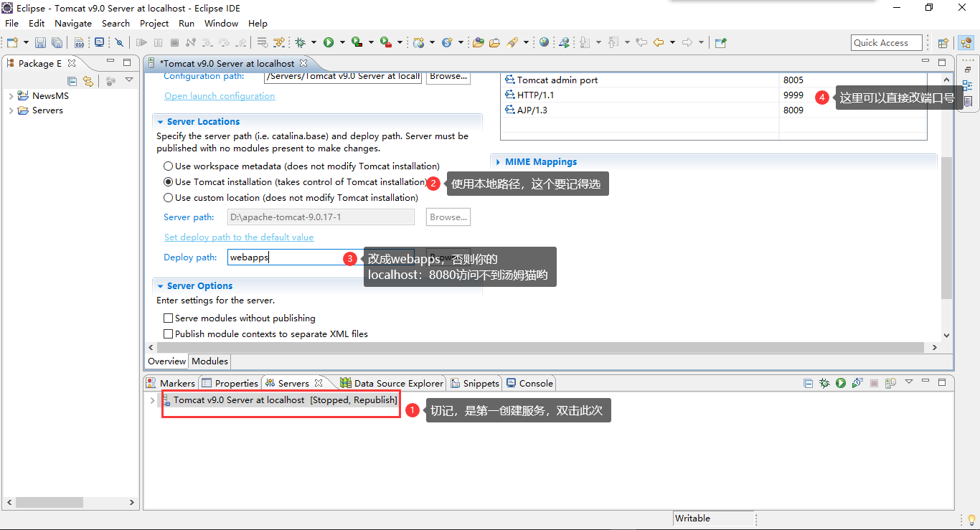This screenshot has height=530, width=980.
Task: Click the Last Edit Location icon
Action: click(x=641, y=42)
